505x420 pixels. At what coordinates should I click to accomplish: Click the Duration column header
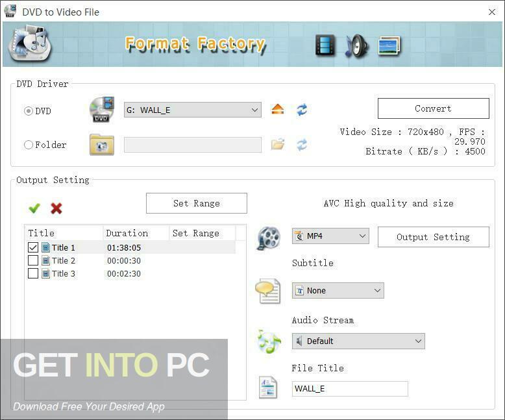(136, 233)
